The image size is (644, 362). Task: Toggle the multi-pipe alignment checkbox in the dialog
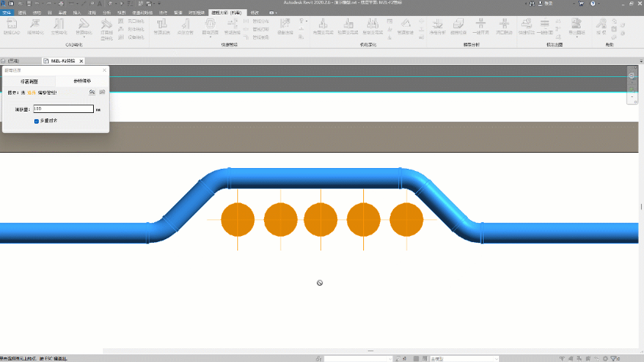37,121
